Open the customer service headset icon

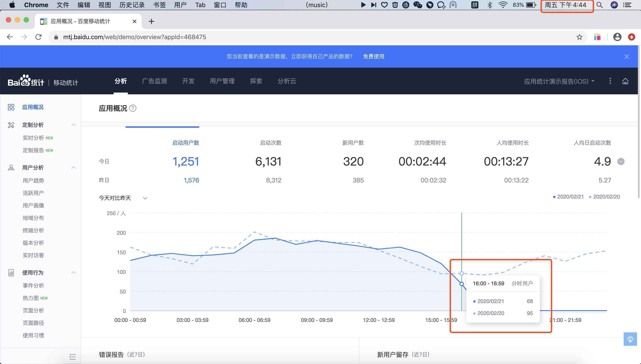click(x=630, y=339)
